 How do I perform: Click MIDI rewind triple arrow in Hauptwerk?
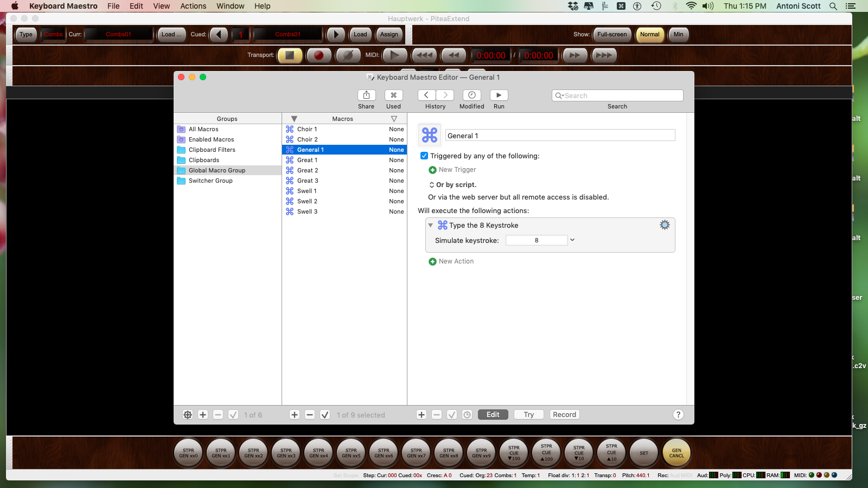point(425,55)
